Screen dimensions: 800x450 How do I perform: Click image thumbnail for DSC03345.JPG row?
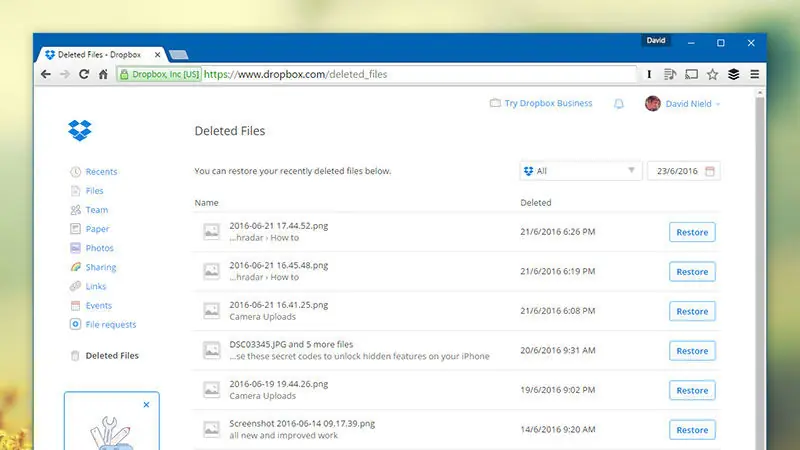(211, 350)
